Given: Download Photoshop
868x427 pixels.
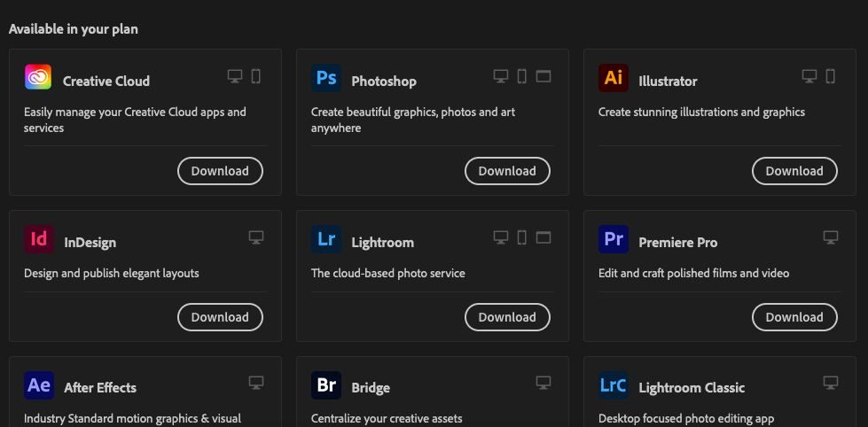Looking at the screenshot, I should pos(507,171).
